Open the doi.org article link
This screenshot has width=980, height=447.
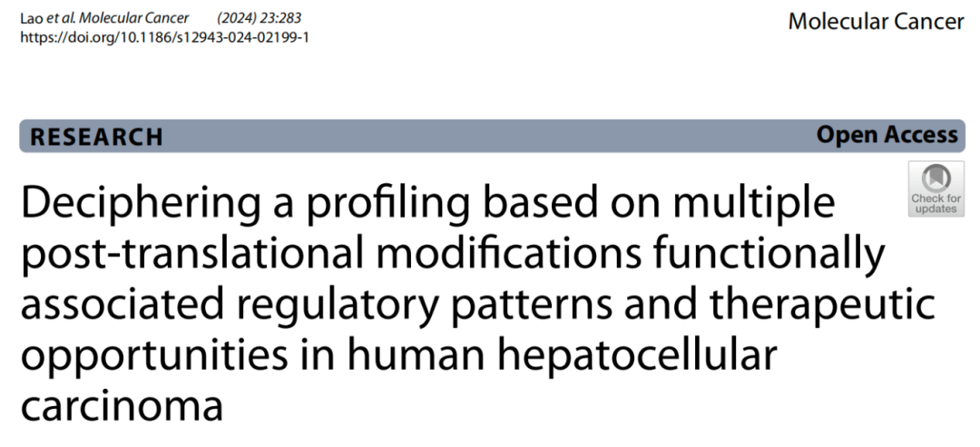164,37
